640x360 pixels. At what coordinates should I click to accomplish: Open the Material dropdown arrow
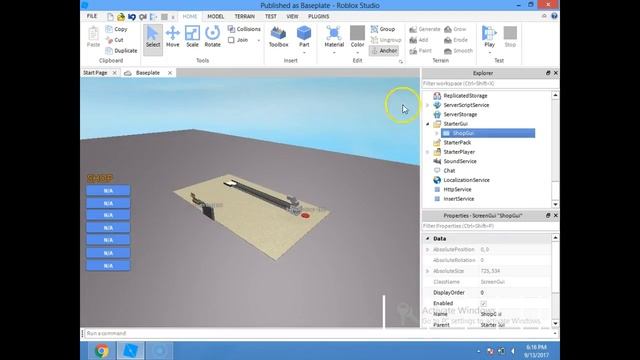(334, 53)
